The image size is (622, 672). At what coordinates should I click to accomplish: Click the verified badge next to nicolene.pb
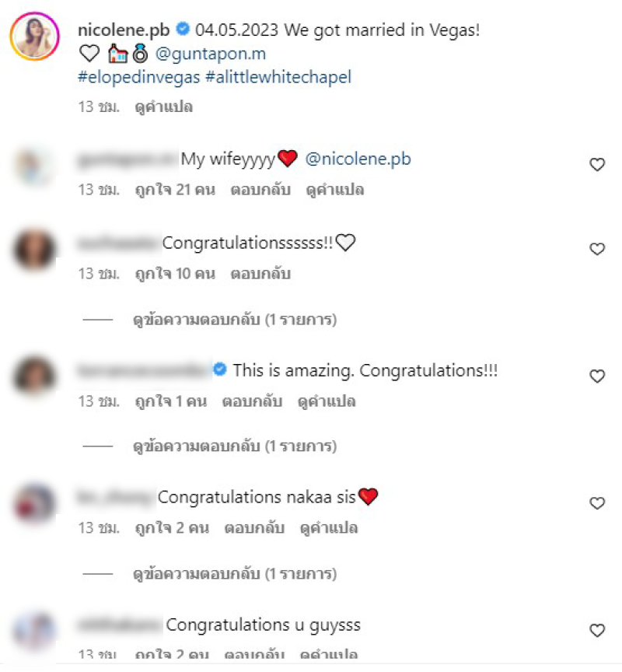183,29
